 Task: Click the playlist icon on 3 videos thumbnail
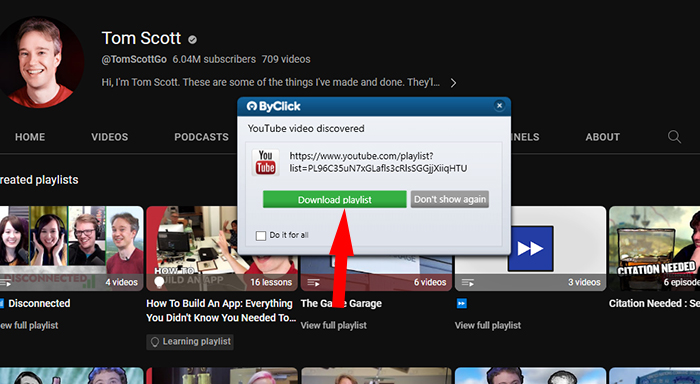pos(468,283)
